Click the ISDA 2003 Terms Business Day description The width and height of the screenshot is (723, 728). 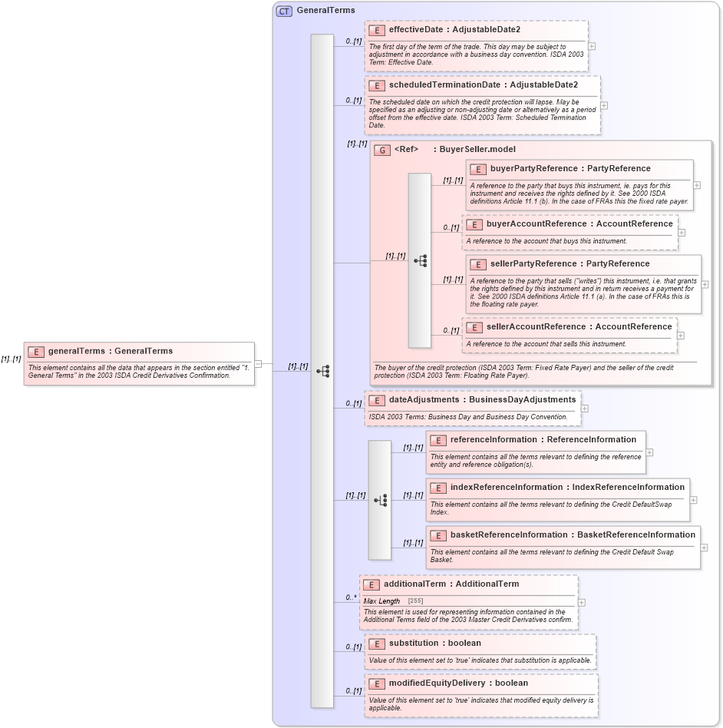[x=467, y=417]
